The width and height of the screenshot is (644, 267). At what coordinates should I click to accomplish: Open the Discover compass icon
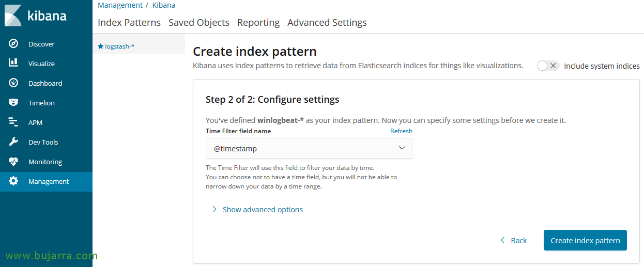click(x=13, y=44)
